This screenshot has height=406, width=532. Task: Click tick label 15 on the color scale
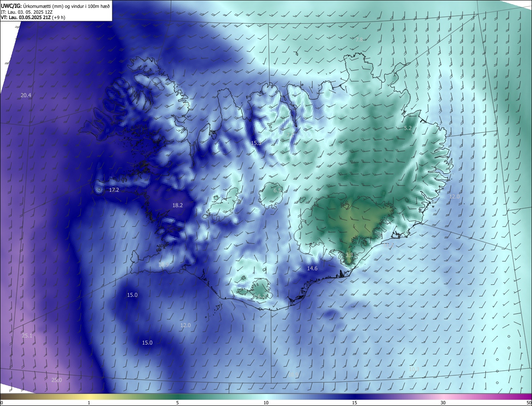coord(355,403)
